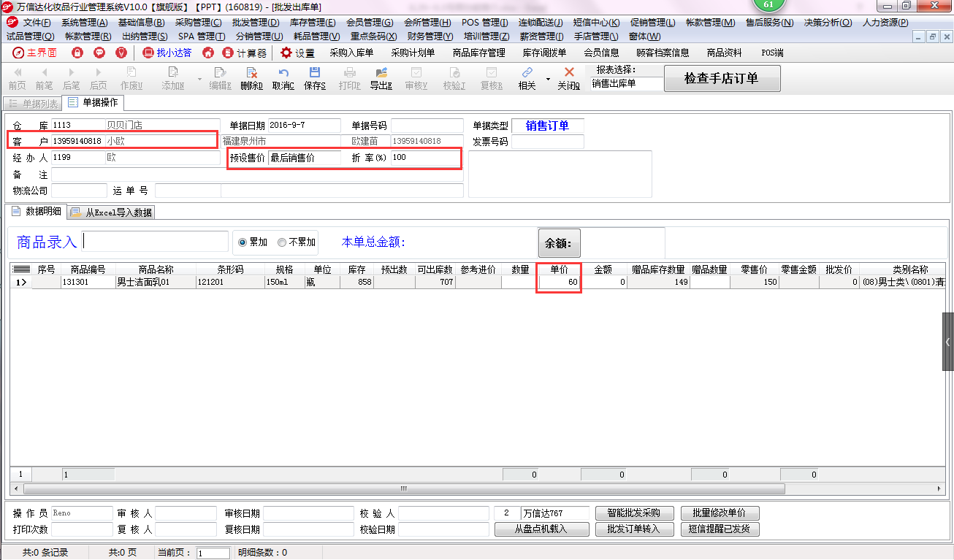Click the 商品名称 column header

pyautogui.click(x=156, y=269)
